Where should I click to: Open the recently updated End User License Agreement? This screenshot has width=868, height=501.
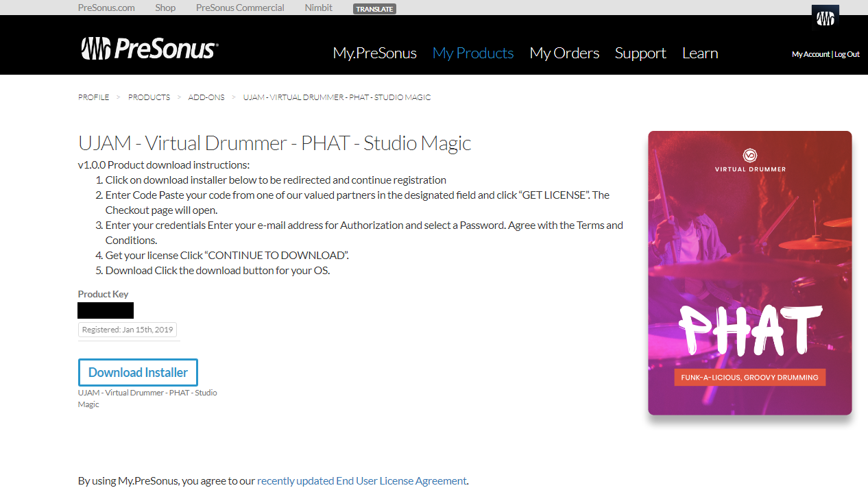click(x=362, y=480)
